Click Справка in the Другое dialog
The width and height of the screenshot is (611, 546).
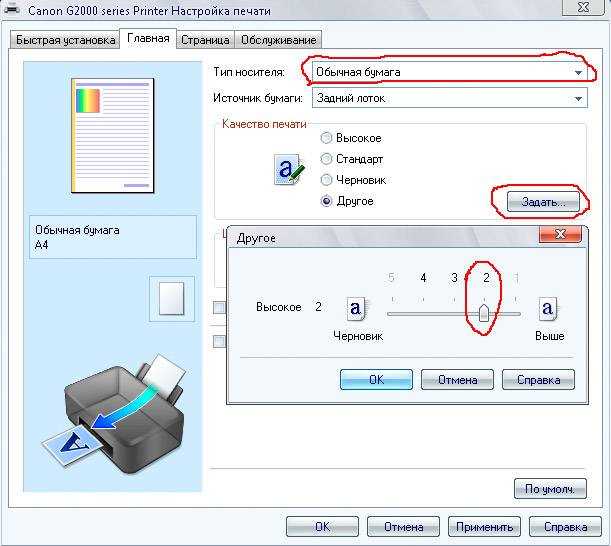coord(538,380)
